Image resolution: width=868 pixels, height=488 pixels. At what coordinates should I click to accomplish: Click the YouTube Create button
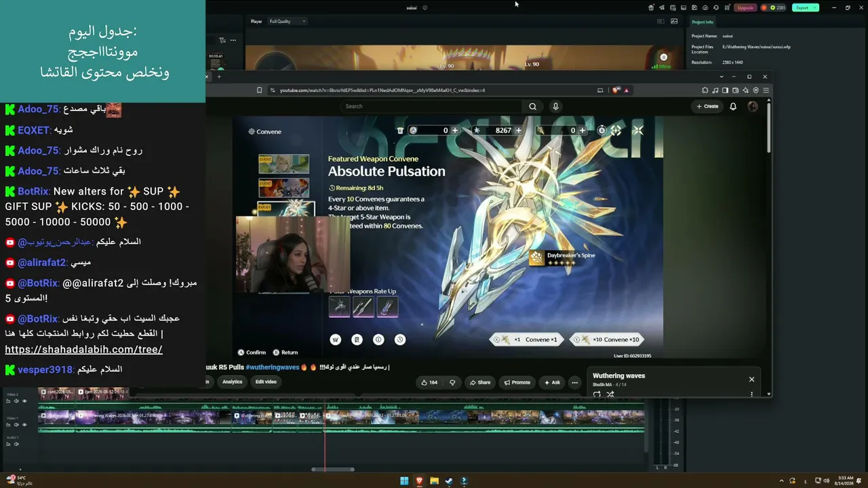pos(707,106)
